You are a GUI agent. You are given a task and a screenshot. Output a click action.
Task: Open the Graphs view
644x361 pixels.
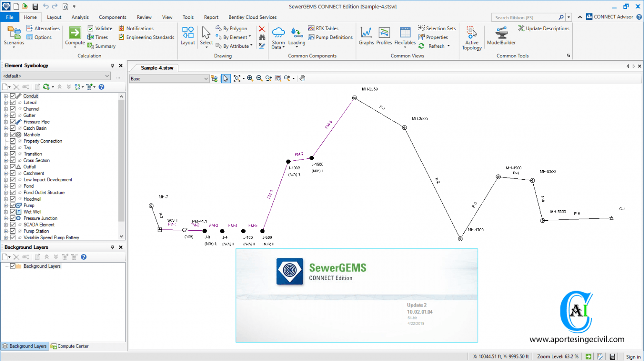[366, 36]
